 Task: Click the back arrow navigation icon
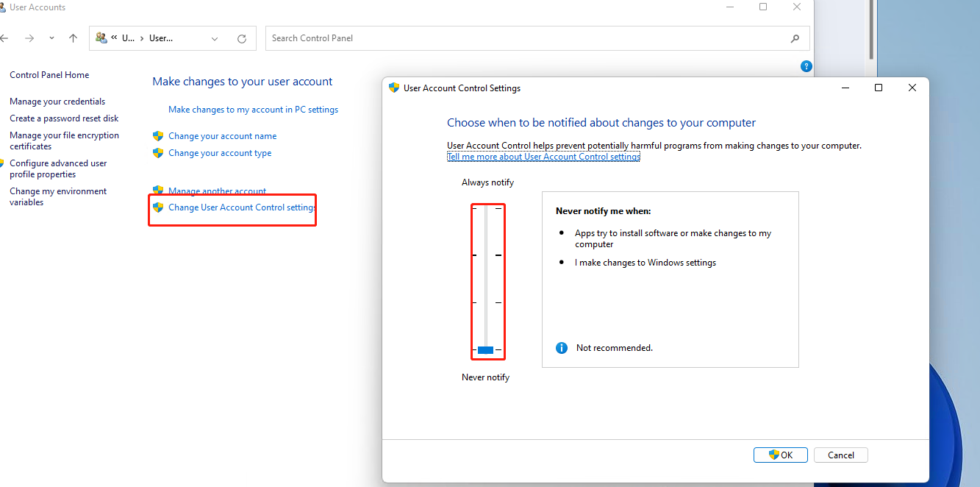4,38
